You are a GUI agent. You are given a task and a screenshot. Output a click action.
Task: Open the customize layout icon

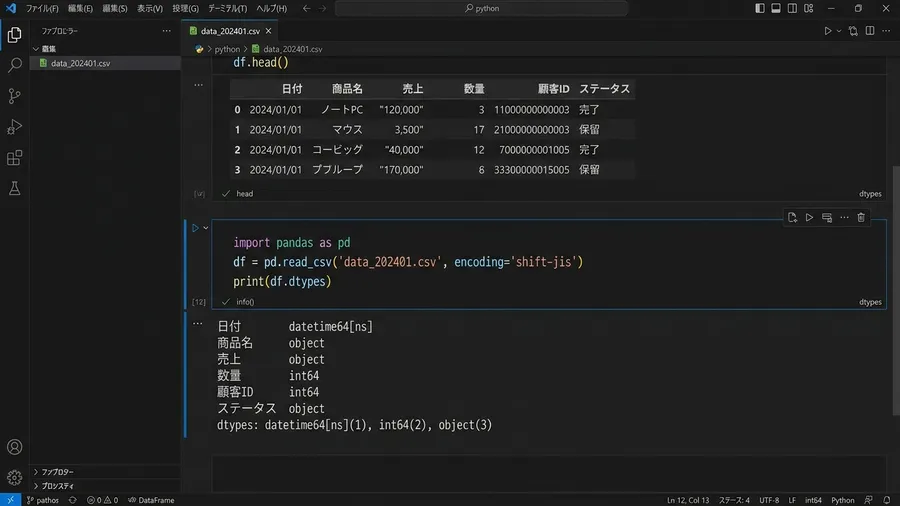[809, 8]
